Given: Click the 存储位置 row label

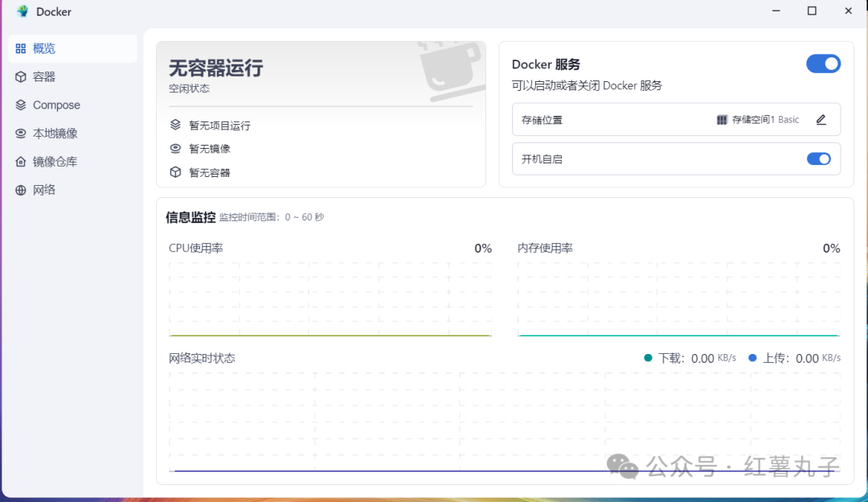Looking at the screenshot, I should click(x=542, y=120).
